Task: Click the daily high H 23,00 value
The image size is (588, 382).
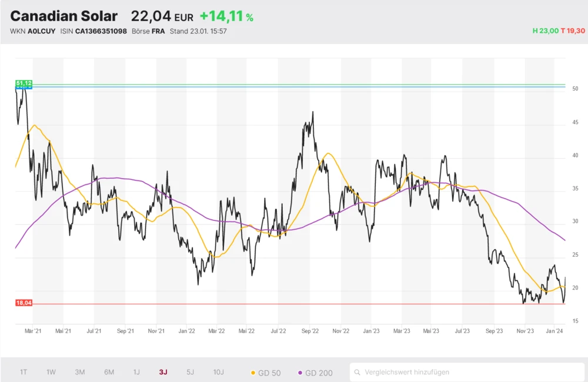Action: pyautogui.click(x=544, y=31)
